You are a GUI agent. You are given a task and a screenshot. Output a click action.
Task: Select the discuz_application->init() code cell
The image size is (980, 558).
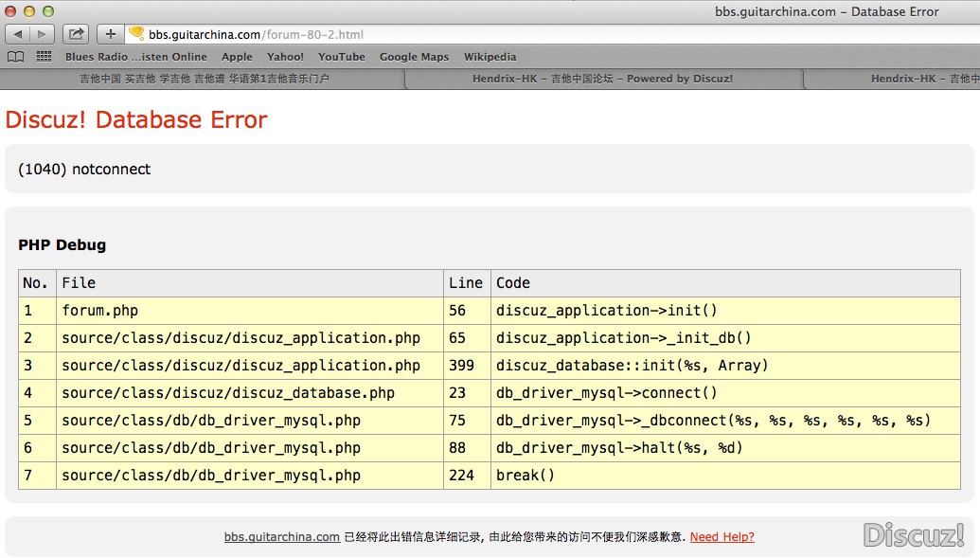725,311
